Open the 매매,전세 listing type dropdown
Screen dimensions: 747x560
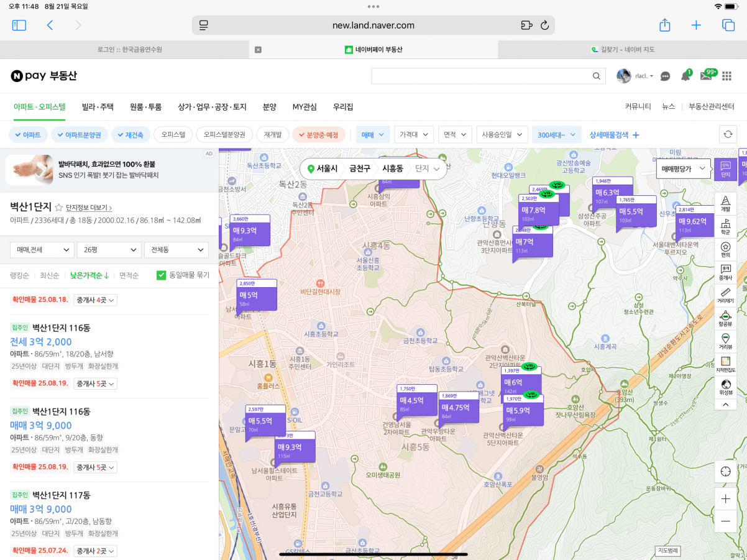pos(42,250)
